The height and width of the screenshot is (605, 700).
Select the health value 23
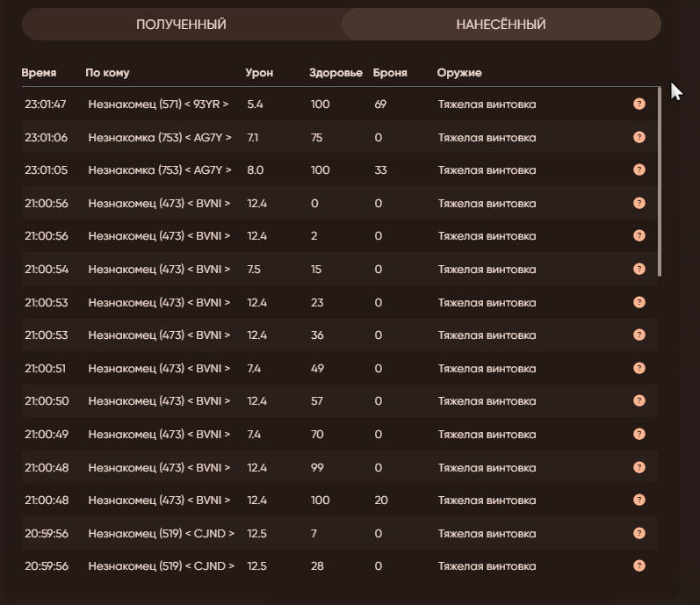pos(317,302)
